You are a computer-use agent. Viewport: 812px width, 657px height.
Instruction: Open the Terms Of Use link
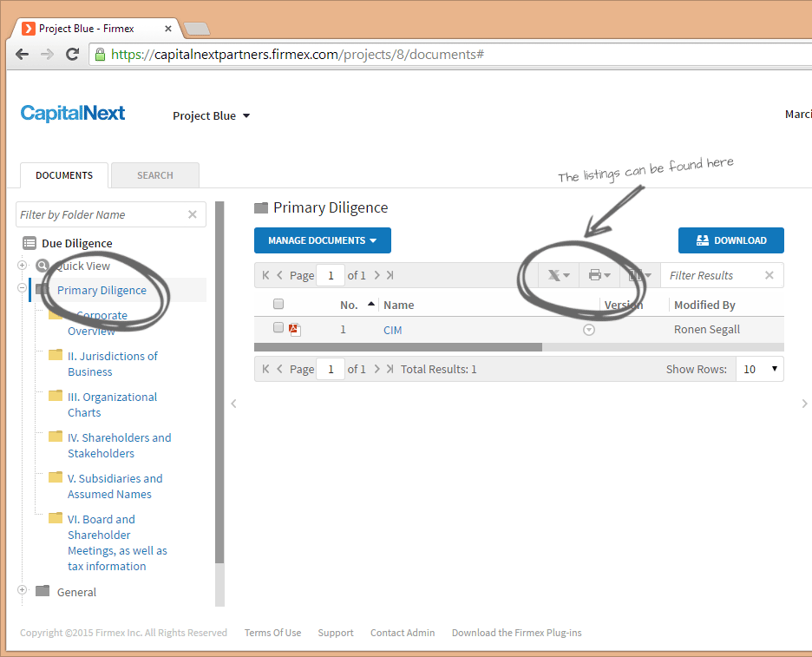(x=273, y=633)
